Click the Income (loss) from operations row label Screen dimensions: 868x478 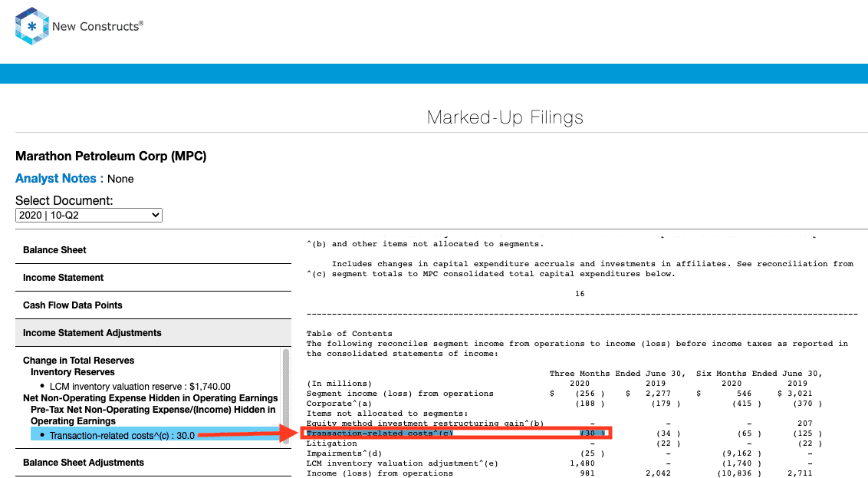coord(380,473)
